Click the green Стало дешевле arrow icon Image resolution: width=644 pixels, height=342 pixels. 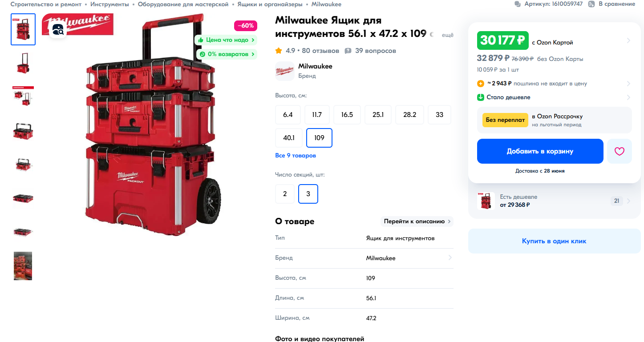[481, 97]
